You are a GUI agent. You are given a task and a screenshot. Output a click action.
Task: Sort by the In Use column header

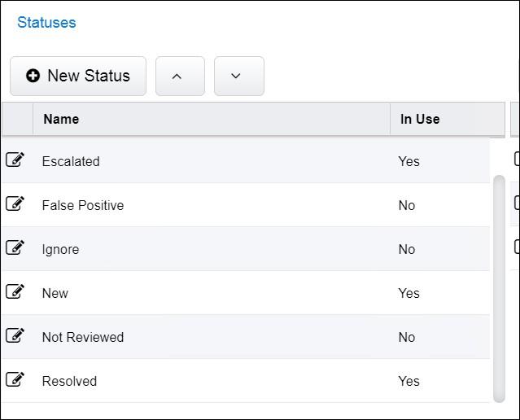click(x=420, y=119)
